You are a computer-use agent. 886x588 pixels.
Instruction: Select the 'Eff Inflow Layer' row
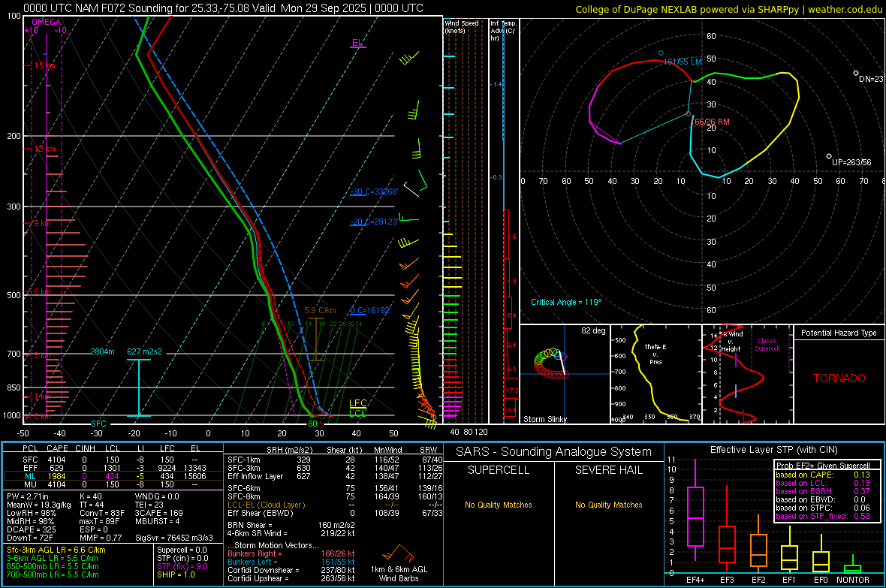(x=335, y=476)
